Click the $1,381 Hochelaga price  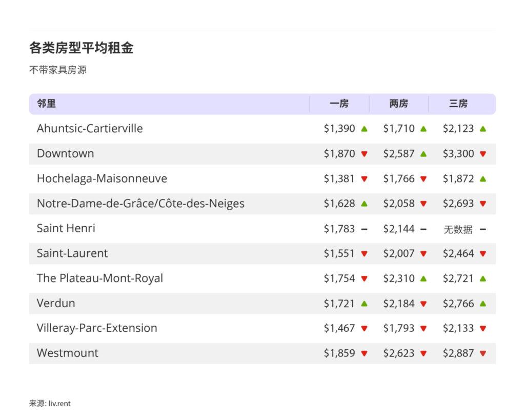pos(339,179)
